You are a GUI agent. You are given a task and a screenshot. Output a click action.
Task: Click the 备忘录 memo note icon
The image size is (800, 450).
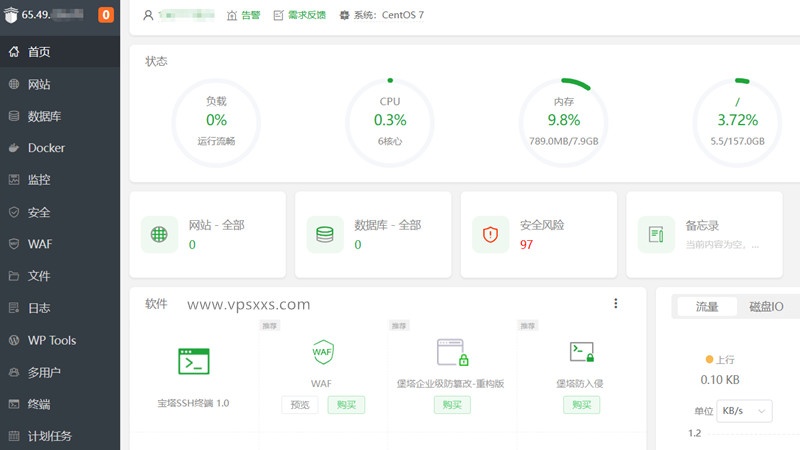pos(656,235)
